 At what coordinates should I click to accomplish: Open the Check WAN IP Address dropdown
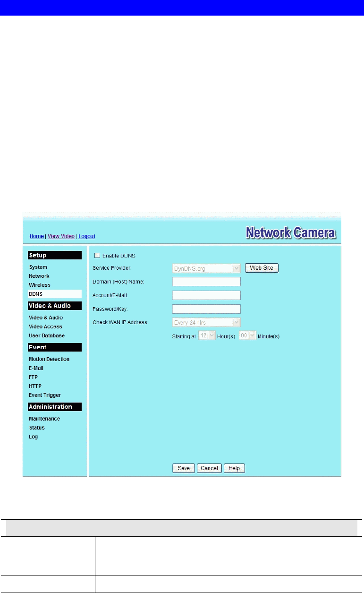(x=206, y=323)
